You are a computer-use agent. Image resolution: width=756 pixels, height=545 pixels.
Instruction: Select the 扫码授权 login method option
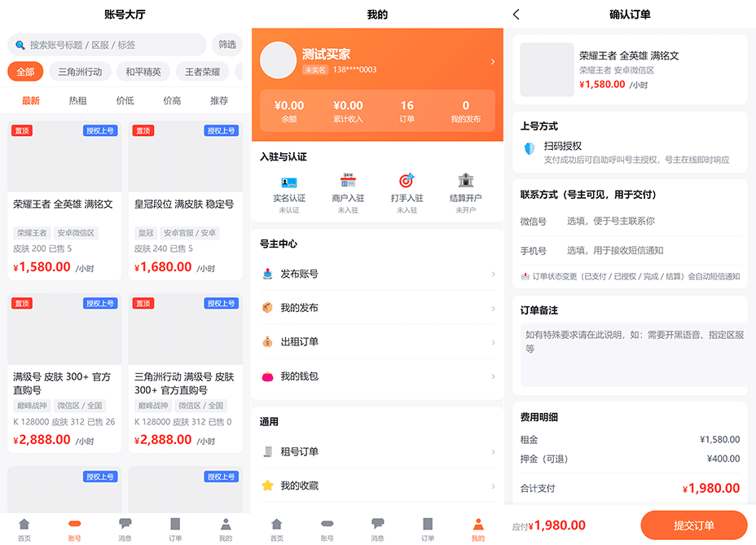click(x=631, y=152)
